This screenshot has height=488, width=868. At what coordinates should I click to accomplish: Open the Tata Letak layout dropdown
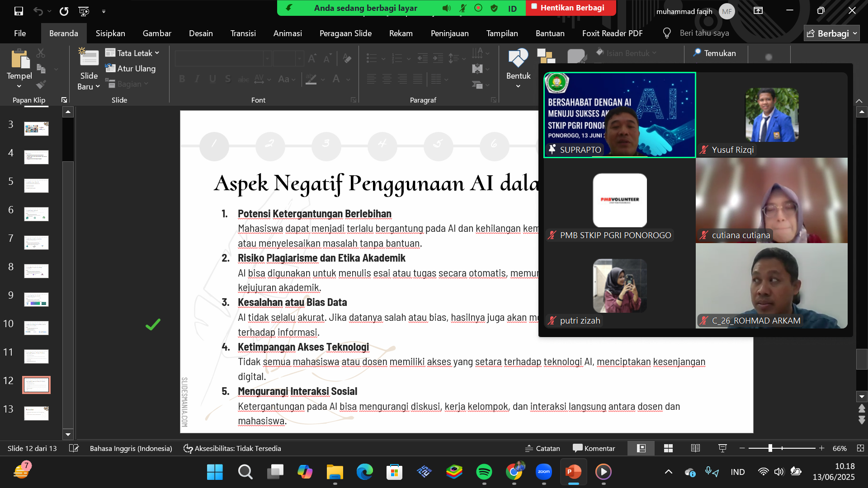click(x=132, y=53)
